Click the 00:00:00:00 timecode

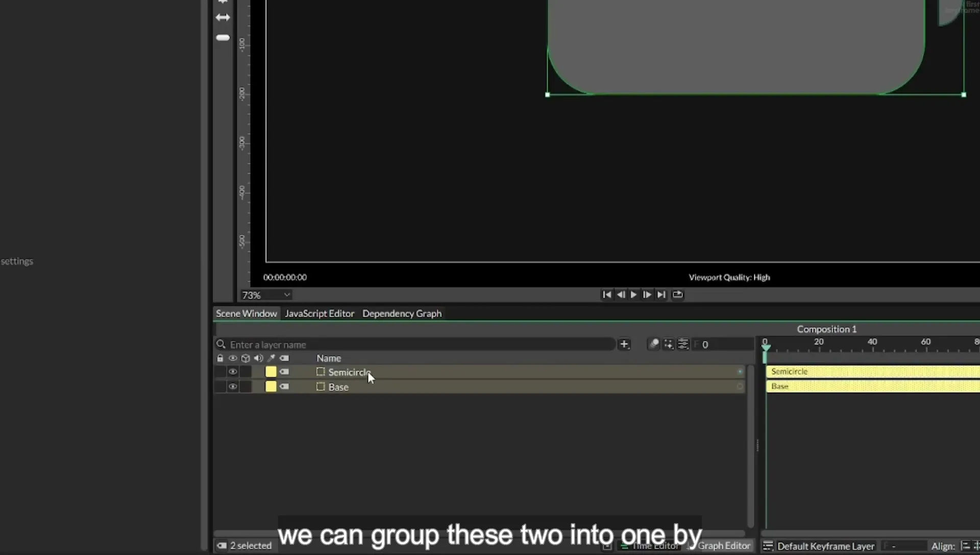pyautogui.click(x=285, y=277)
